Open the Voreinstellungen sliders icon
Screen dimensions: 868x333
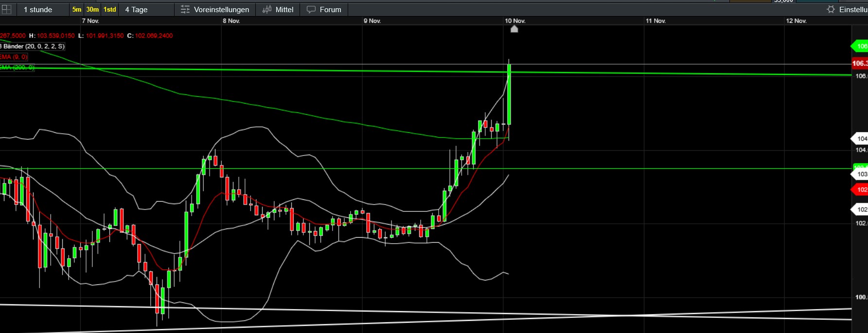tap(185, 9)
